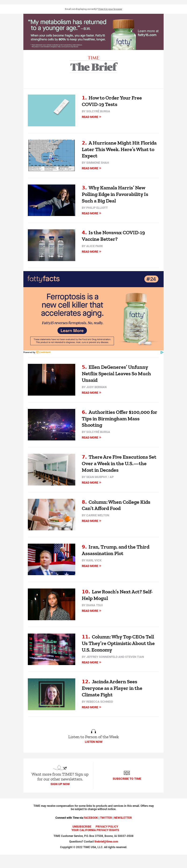The width and height of the screenshot is (187, 868).
Task: Click Read More under Novavax vaccine story
Action: pyautogui.click(x=91, y=252)
